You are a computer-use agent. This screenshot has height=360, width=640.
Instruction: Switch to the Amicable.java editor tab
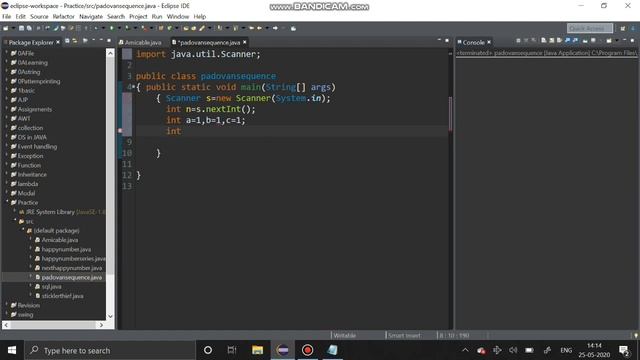tap(140, 42)
